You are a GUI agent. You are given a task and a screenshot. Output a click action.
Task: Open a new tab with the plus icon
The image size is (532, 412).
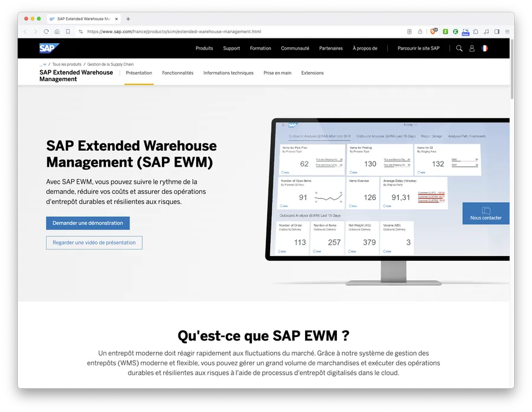click(x=128, y=19)
